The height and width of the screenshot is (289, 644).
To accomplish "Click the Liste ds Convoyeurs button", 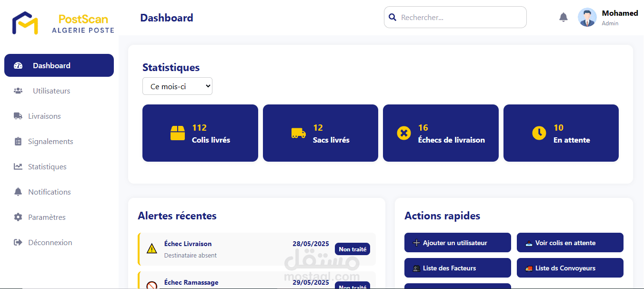I will pos(570,268).
